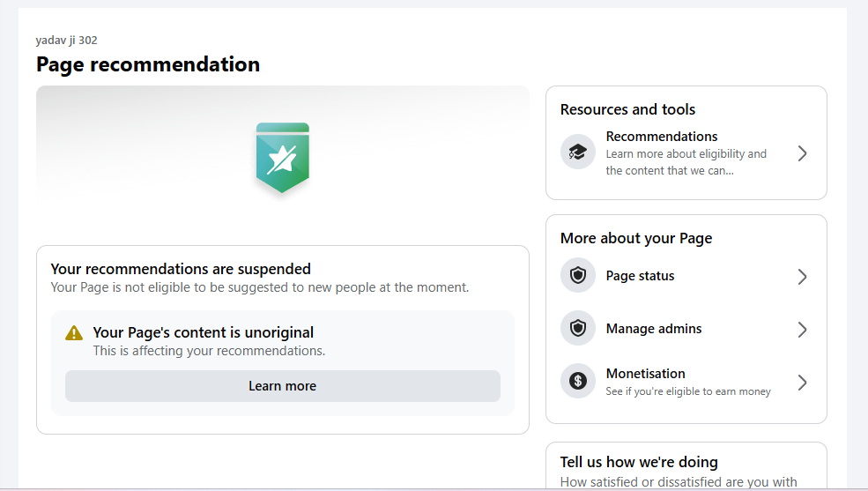The height and width of the screenshot is (491, 868).
Task: Click the "Tell us how we're doing" heading
Action: [639, 462]
